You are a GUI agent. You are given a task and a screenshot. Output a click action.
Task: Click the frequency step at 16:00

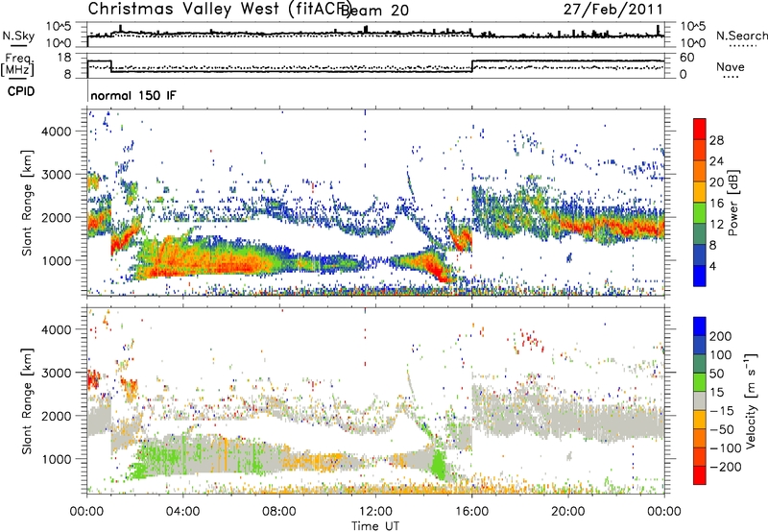point(472,66)
